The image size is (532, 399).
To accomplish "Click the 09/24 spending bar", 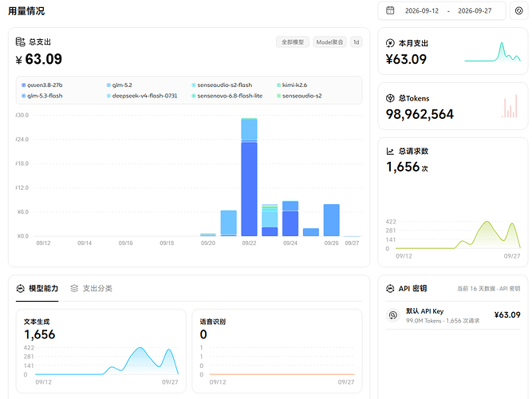I will point(290,219).
